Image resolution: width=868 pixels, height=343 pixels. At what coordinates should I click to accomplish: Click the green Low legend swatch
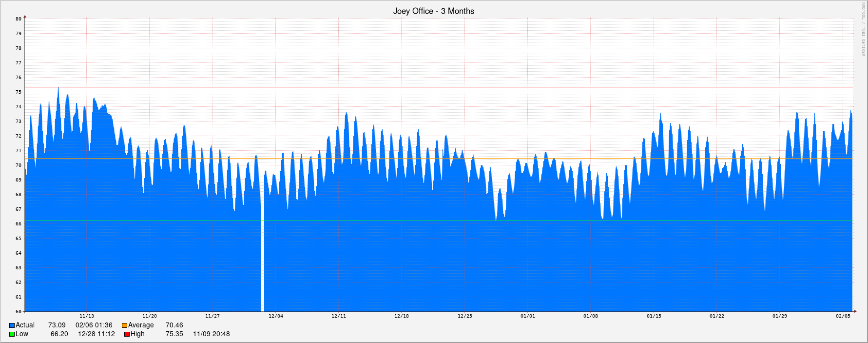point(12,334)
